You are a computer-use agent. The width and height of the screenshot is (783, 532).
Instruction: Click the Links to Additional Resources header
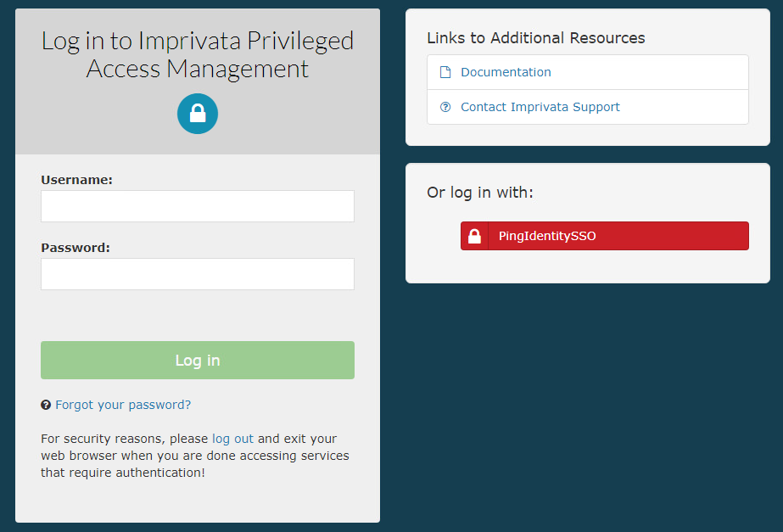(535, 37)
